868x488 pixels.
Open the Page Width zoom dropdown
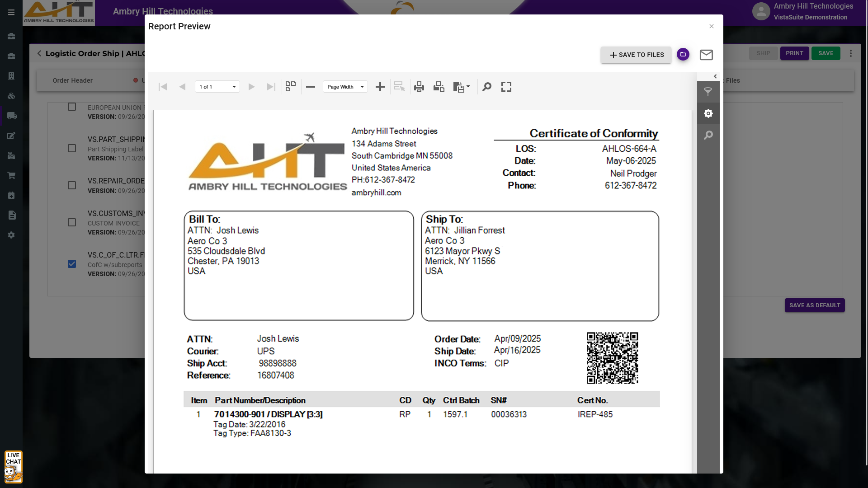click(x=345, y=87)
